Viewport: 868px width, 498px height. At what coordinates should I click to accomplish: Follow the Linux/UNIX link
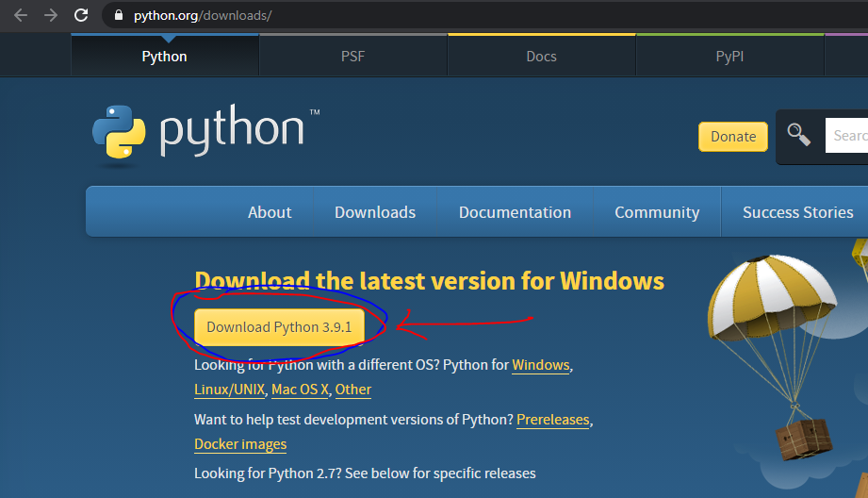click(x=229, y=390)
